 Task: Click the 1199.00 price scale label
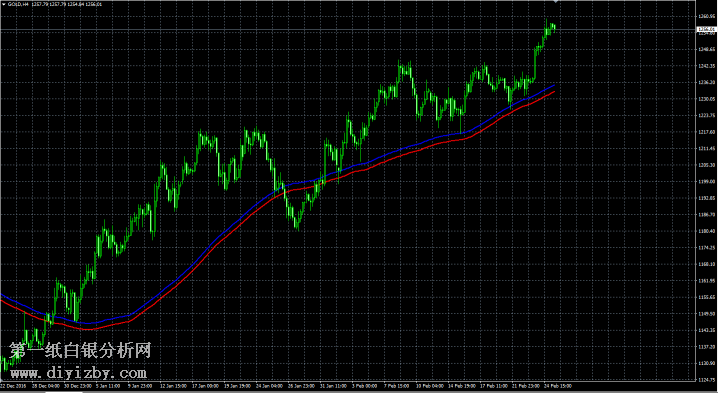pyautogui.click(x=707, y=181)
